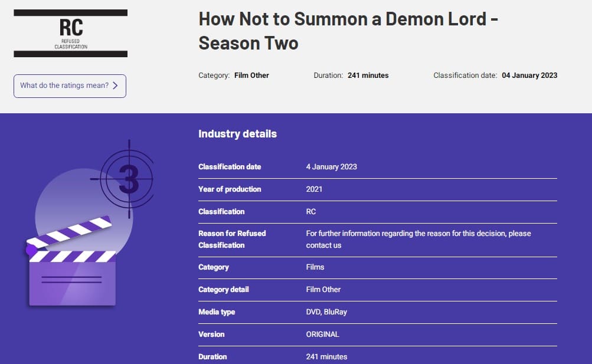Click the RC Refused Classification rating icon
This screenshot has width=592, height=364.
[71, 33]
